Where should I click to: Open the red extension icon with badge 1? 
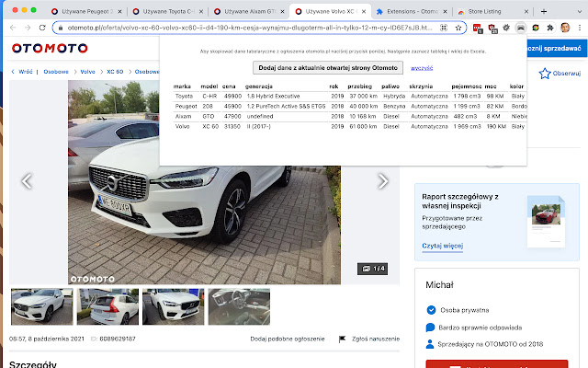point(477,28)
